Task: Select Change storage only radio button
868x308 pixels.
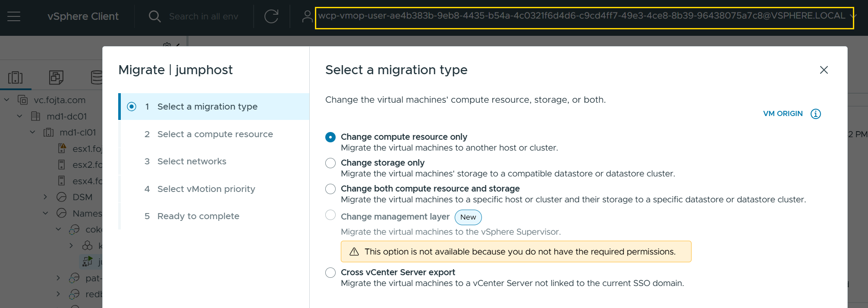Action: pos(330,163)
